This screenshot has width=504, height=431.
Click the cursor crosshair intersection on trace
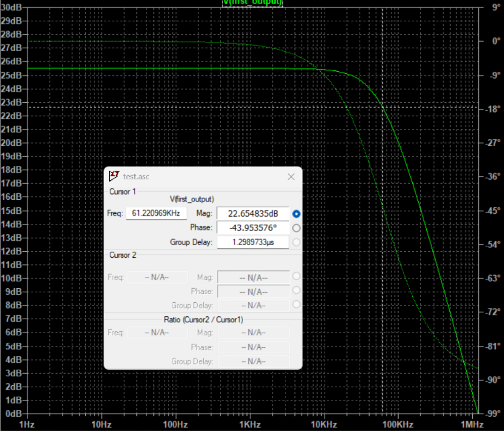point(382,107)
